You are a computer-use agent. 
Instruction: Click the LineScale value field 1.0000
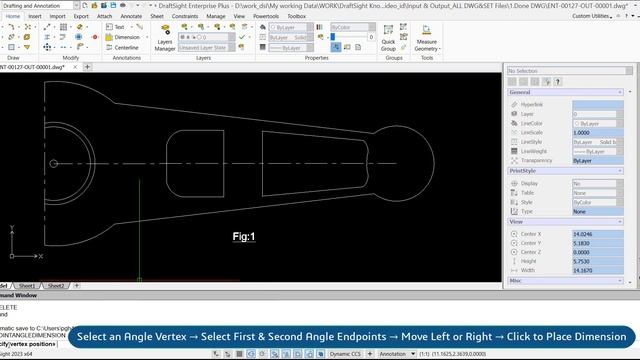pyautogui.click(x=598, y=133)
